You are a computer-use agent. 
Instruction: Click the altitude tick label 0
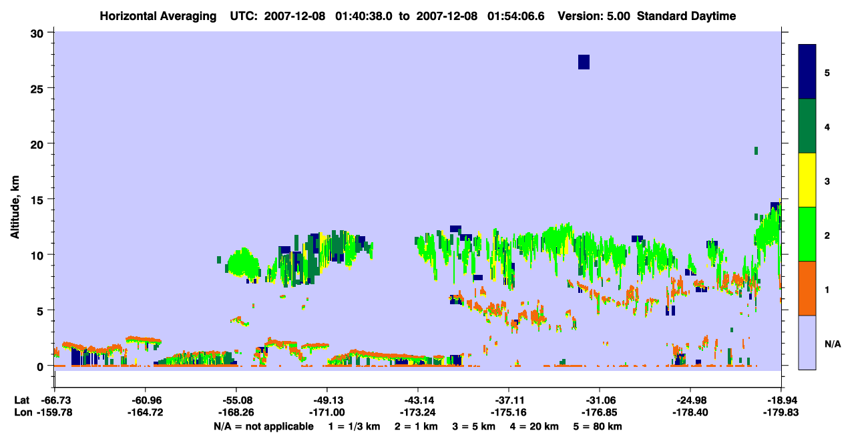(x=42, y=366)
